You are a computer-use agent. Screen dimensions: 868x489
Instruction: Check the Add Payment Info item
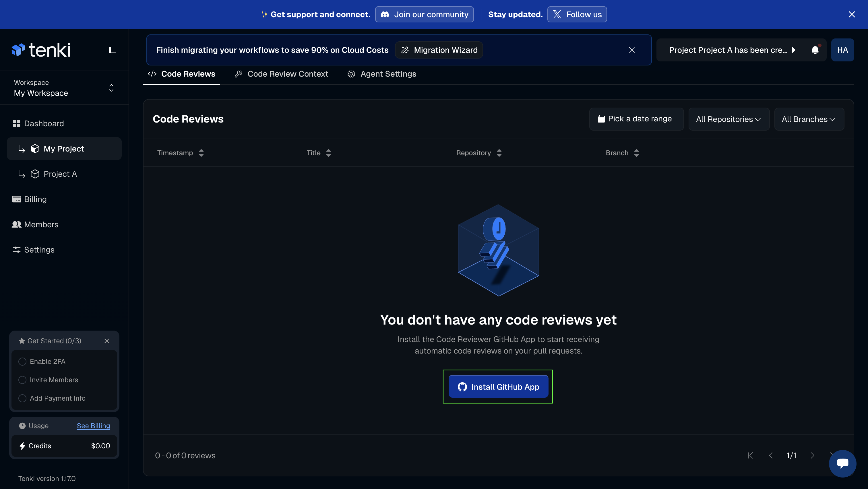(x=23, y=398)
